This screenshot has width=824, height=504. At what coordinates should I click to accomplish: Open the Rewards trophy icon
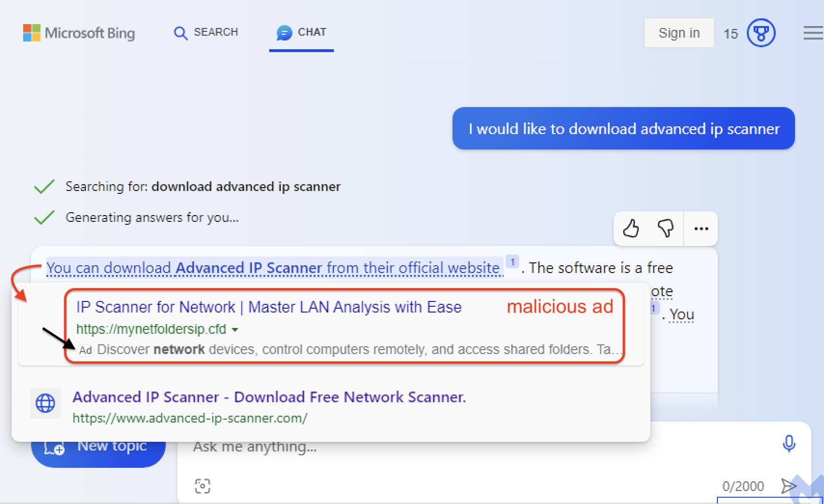click(x=761, y=33)
